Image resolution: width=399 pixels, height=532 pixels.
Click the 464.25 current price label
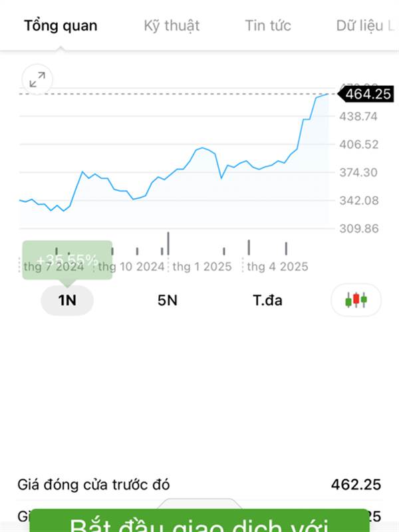[x=366, y=94]
